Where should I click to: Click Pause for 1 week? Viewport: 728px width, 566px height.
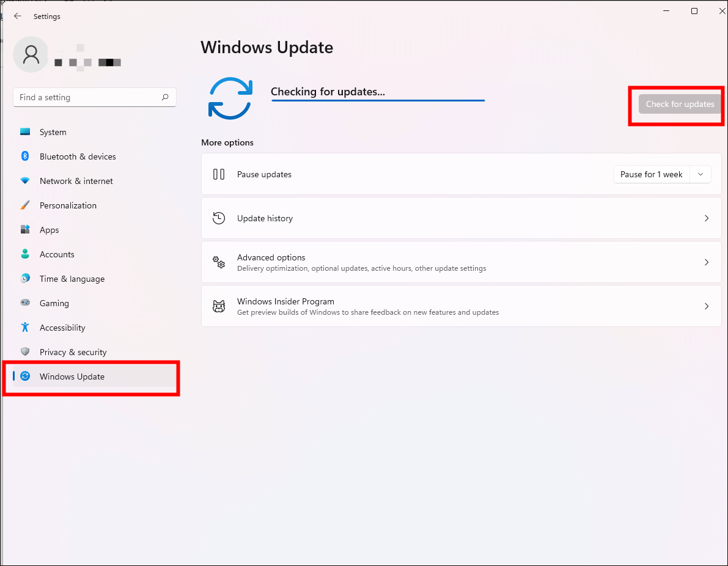651,174
